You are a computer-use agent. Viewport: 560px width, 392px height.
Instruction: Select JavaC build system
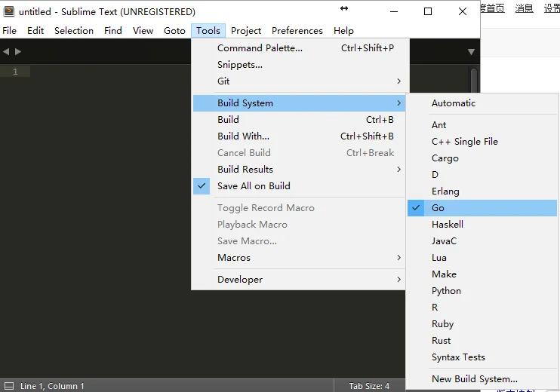click(482, 241)
